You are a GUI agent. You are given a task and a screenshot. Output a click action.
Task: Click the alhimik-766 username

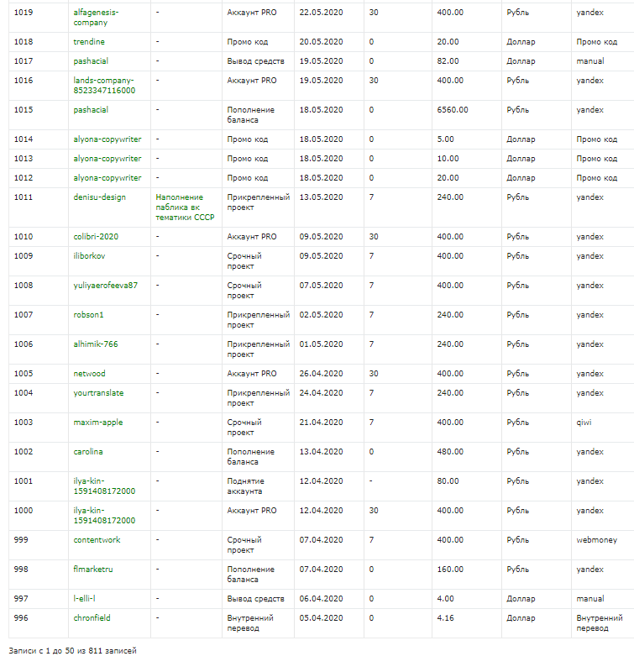click(96, 344)
